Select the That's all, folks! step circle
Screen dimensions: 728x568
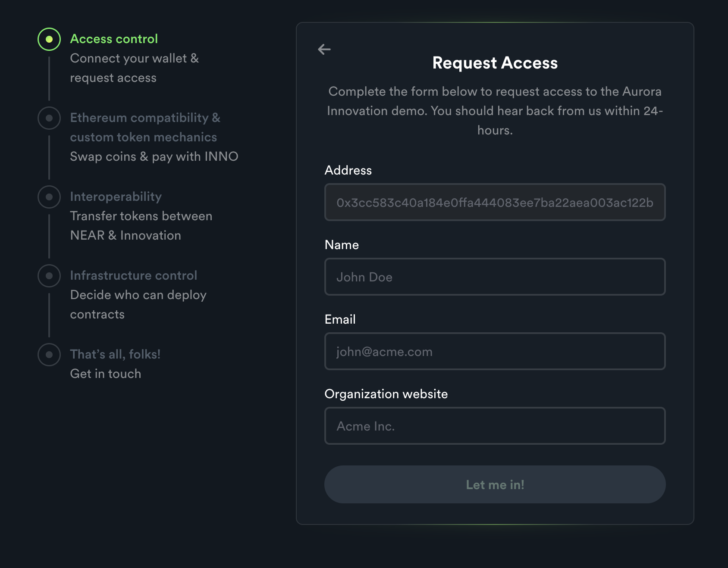point(49,355)
